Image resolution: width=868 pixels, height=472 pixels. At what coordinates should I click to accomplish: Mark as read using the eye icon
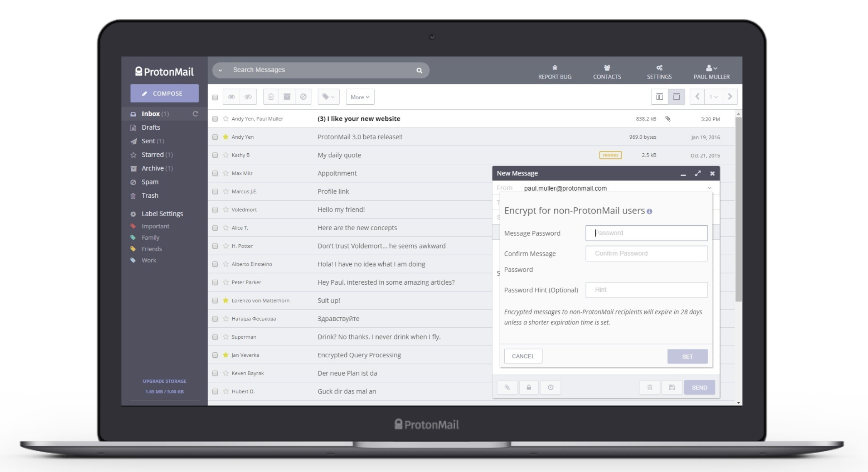[x=231, y=97]
